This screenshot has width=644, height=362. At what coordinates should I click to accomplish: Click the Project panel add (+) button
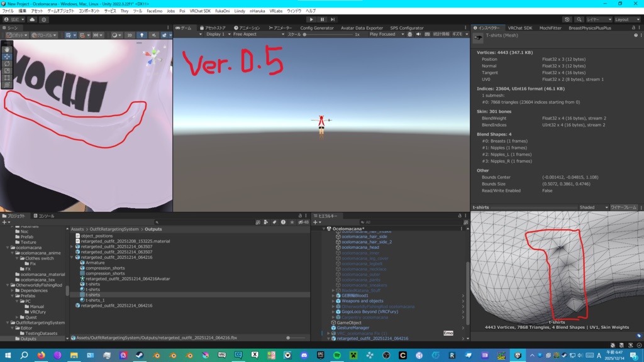pos(5,222)
